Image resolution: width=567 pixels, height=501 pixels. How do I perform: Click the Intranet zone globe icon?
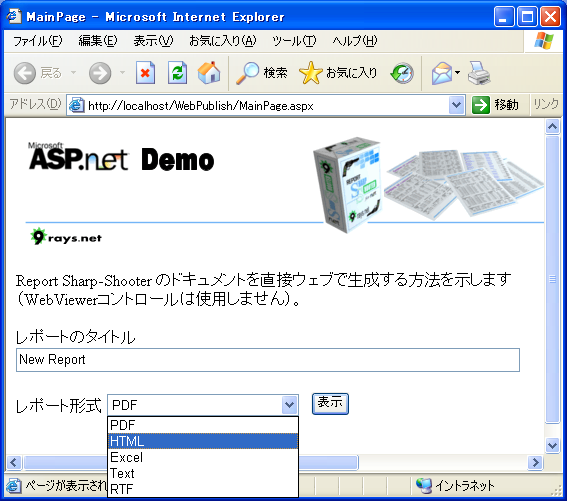click(423, 485)
